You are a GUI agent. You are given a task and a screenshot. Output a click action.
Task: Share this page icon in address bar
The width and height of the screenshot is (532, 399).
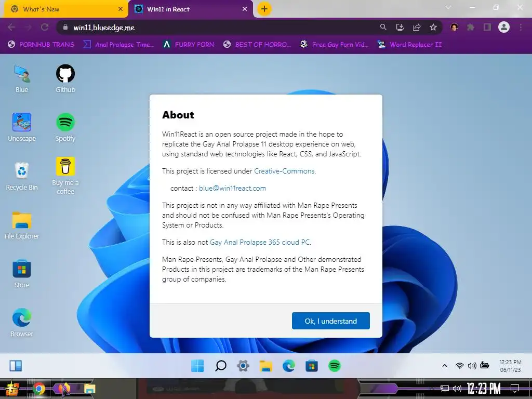[x=417, y=27]
